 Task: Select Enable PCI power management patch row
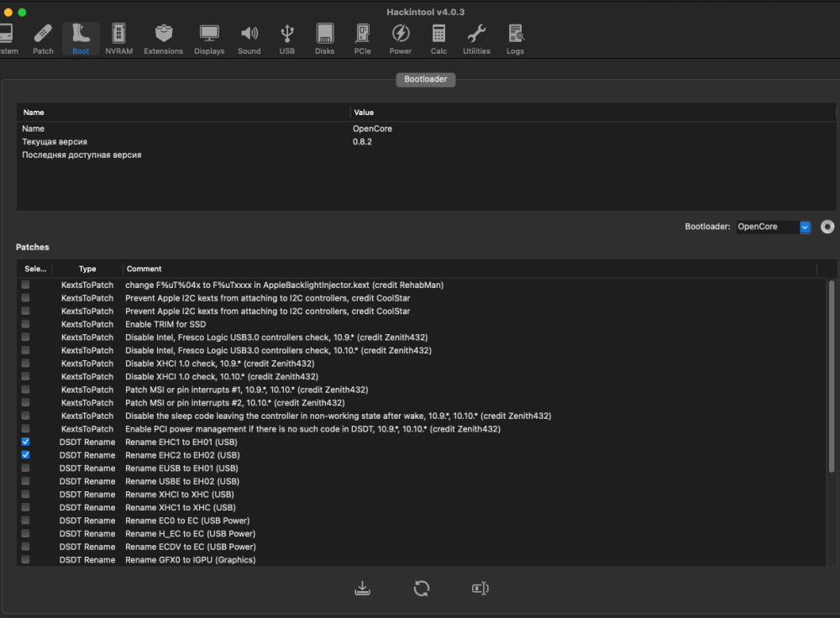pos(423,429)
